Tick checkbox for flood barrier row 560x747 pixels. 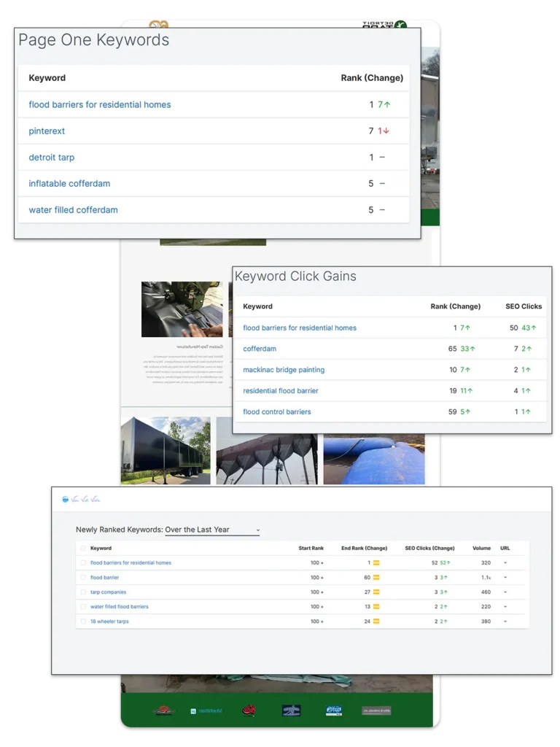point(83,578)
